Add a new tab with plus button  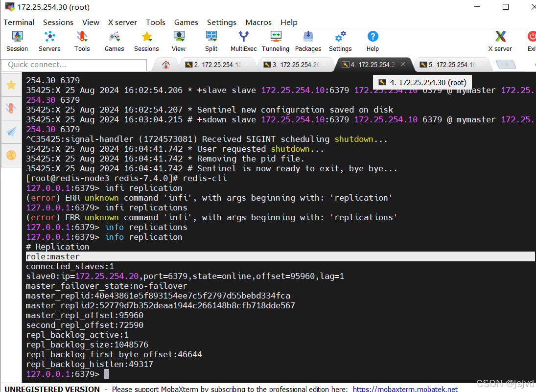(506, 64)
